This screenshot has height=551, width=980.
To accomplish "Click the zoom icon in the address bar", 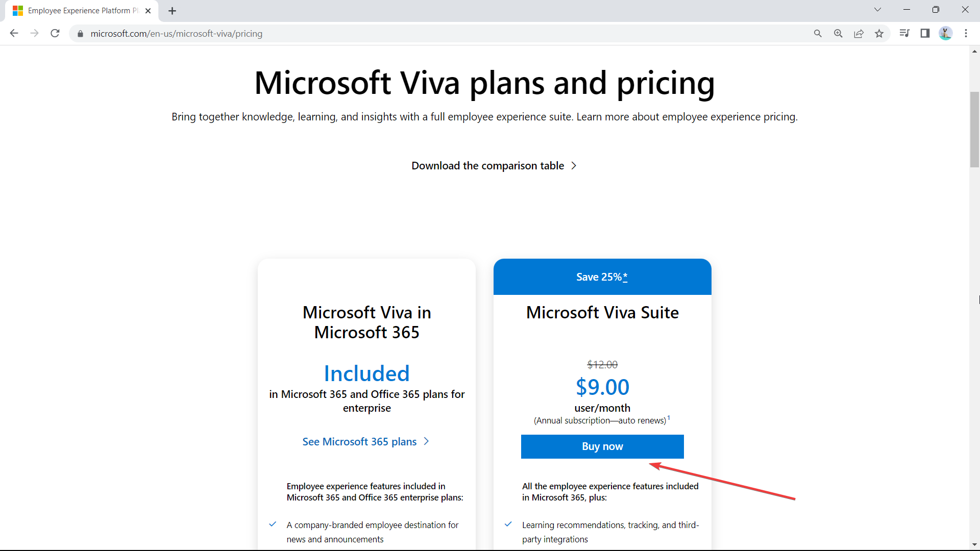I will 838,34.
